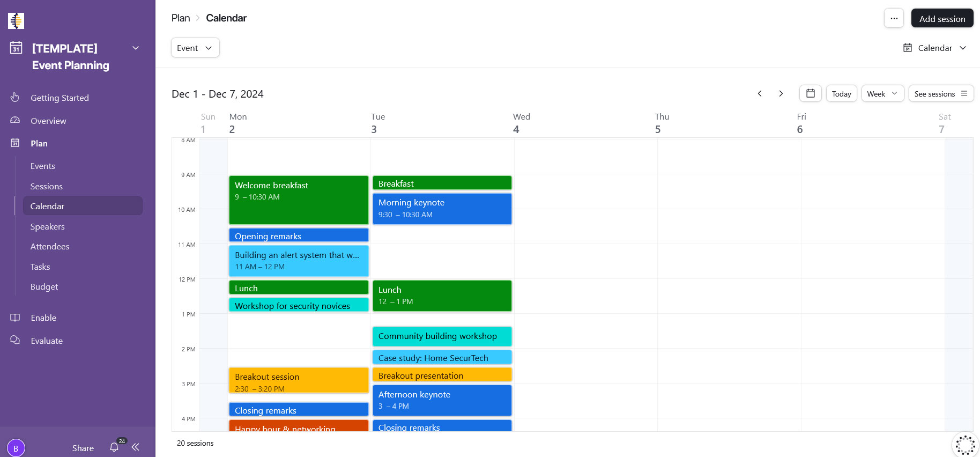This screenshot has height=457, width=980.
Task: Jump to Today in the calendar
Action: (x=841, y=93)
